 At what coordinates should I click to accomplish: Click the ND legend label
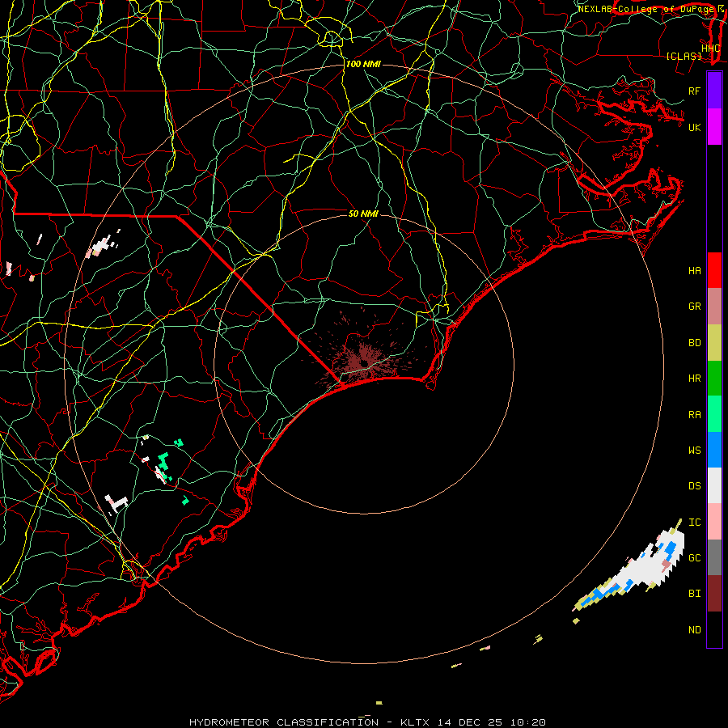(x=694, y=629)
